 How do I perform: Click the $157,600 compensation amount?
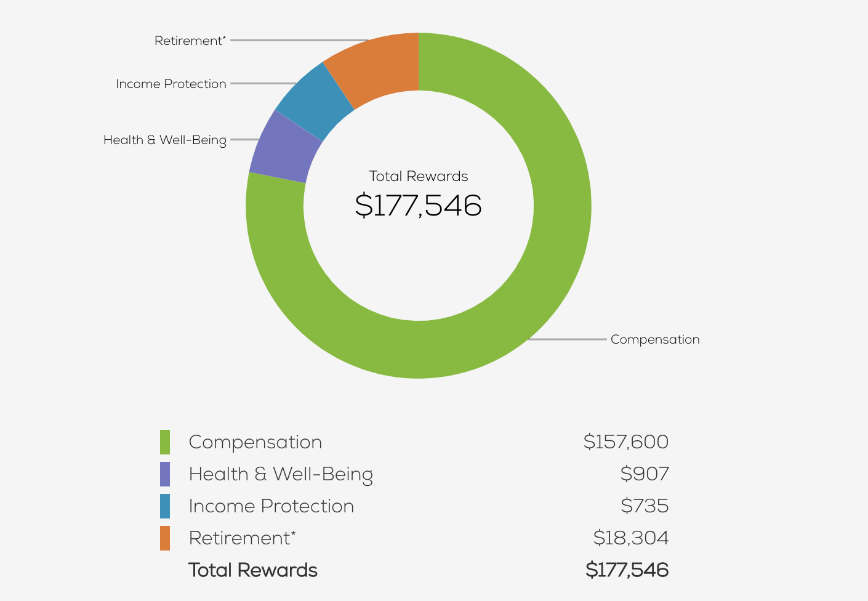625,442
